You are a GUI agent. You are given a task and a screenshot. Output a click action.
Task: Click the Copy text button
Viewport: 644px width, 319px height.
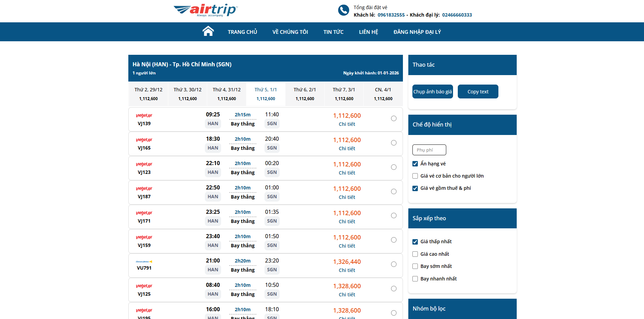(478, 92)
